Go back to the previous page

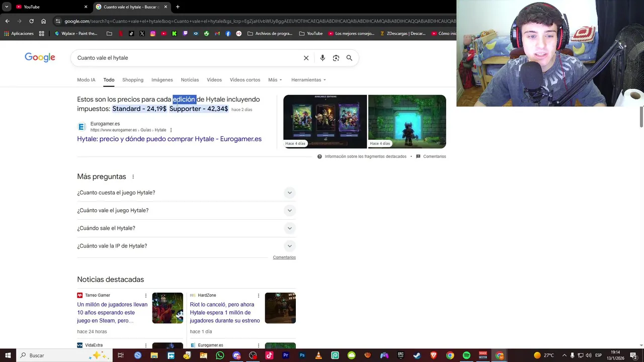pyautogui.click(x=7, y=21)
